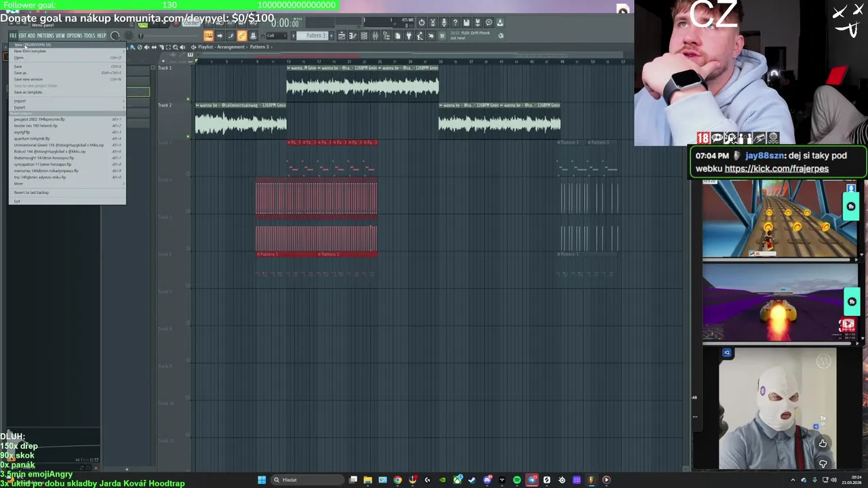Viewport: 868px width, 488px height.
Task: Open Discord from the taskbar
Action: [487, 480]
